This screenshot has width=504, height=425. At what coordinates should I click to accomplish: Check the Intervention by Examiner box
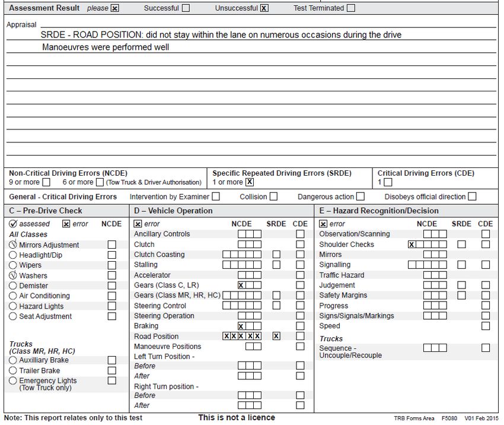(216, 196)
